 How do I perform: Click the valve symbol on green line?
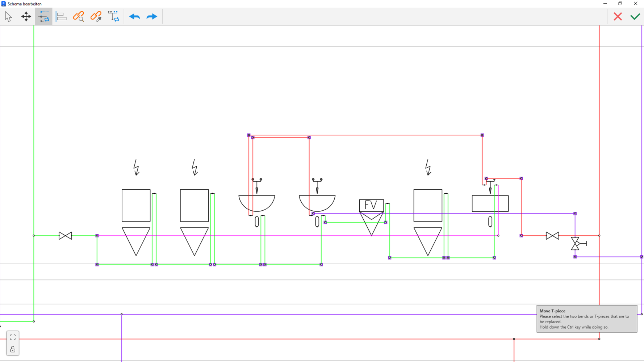[x=65, y=236]
